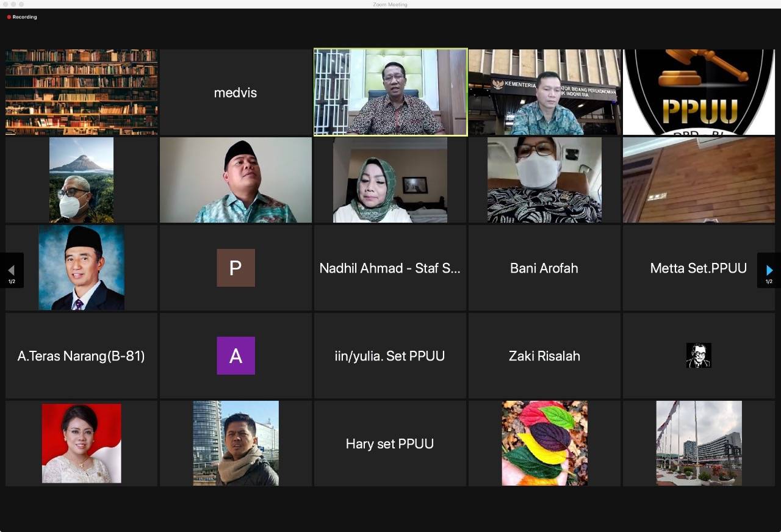
Task: Select the Zaki Risalah participant tile
Action: tap(544, 356)
